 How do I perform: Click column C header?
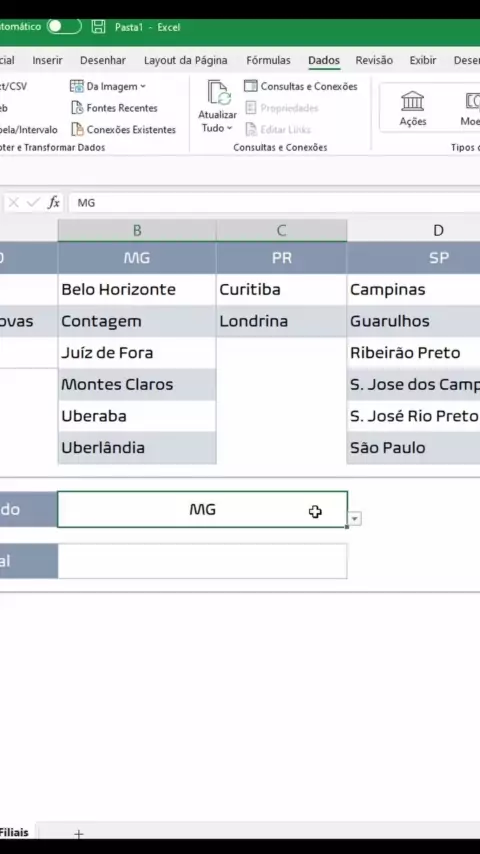281,230
